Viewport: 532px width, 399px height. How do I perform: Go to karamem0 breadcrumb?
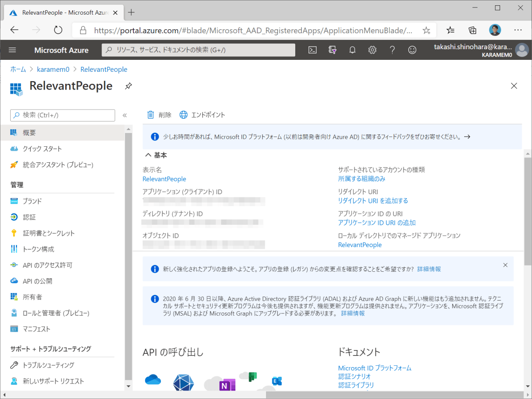pos(53,70)
